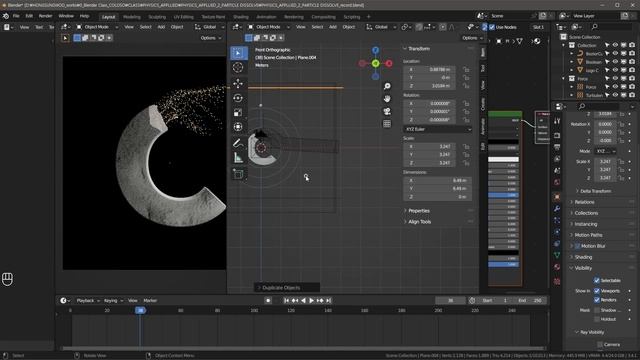Jump to the start frame button
Screen dimensions: 640x360
[286, 300]
